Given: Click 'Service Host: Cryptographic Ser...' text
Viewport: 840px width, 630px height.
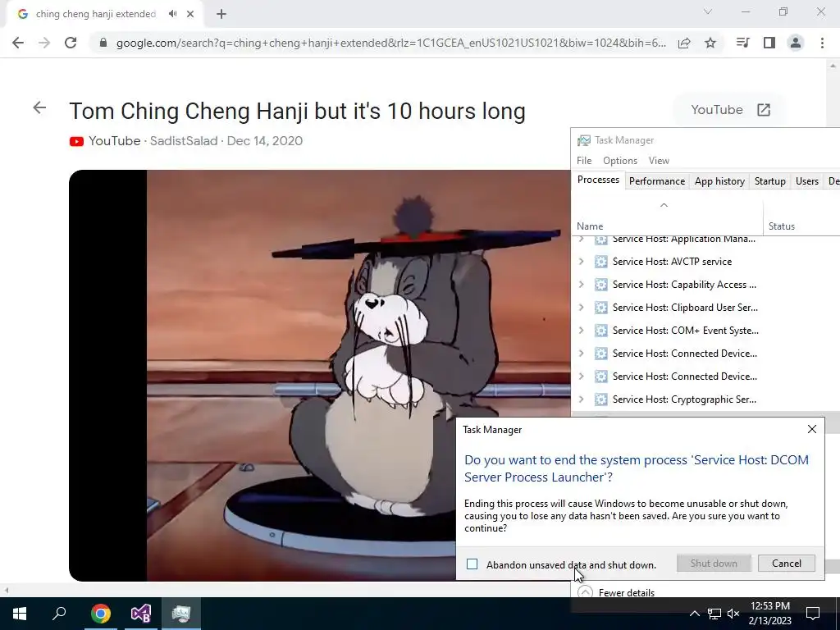Looking at the screenshot, I should [684, 399].
